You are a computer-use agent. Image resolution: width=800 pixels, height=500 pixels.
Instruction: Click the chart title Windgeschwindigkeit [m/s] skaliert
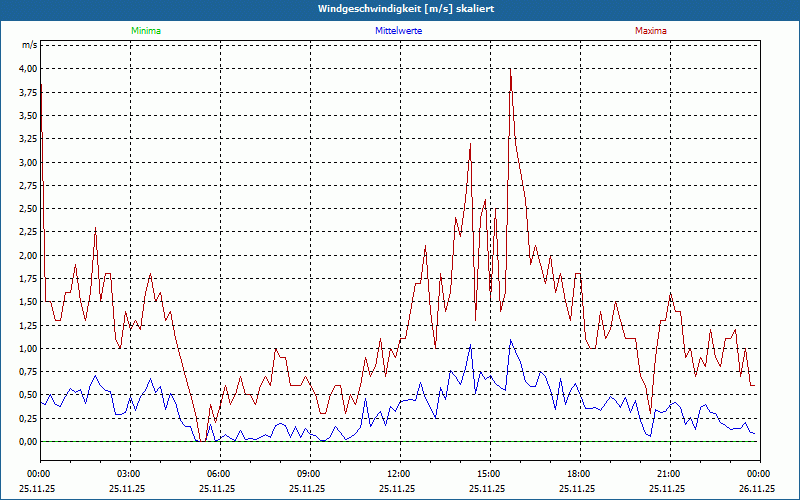point(399,9)
